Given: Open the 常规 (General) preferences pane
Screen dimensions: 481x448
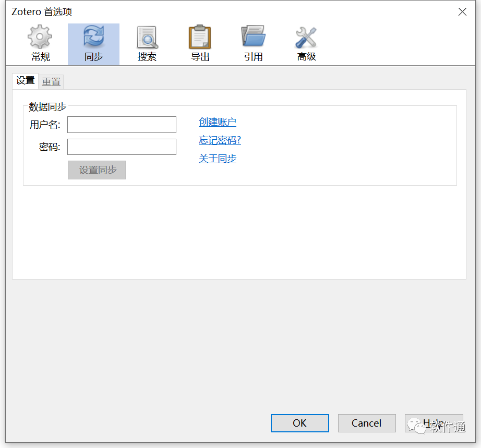Looking at the screenshot, I should click(40, 44).
